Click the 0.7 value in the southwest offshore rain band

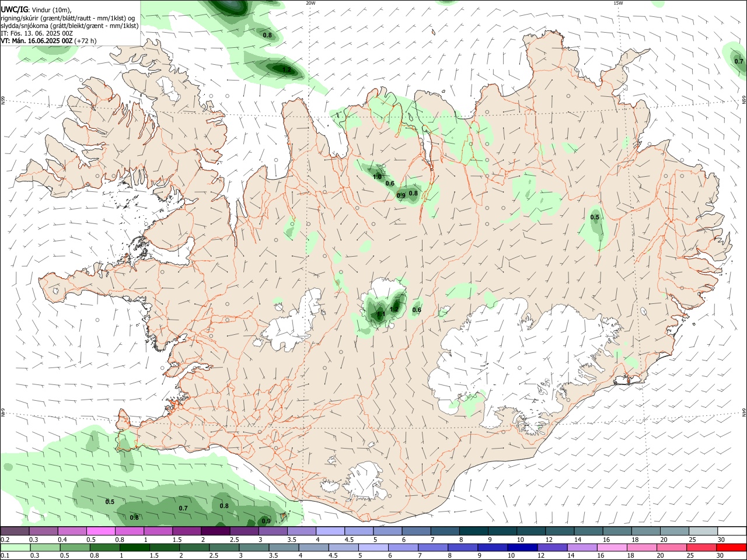coord(183,509)
